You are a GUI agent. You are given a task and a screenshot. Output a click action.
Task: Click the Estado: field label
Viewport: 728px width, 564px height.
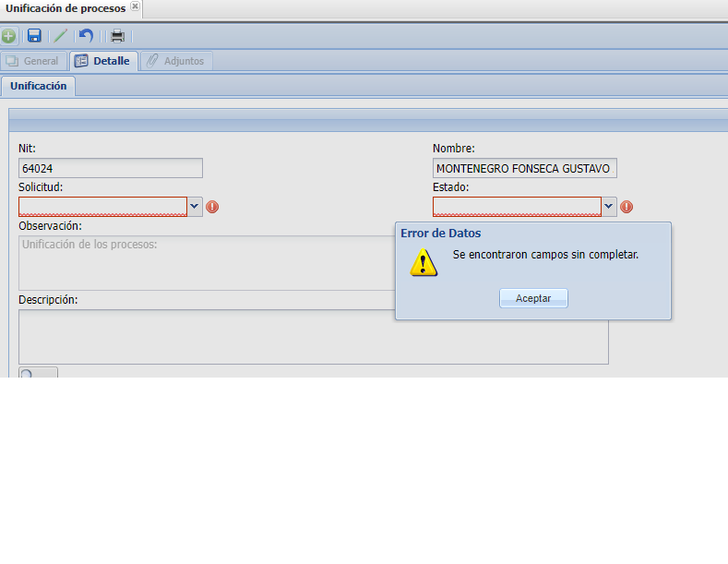451,187
